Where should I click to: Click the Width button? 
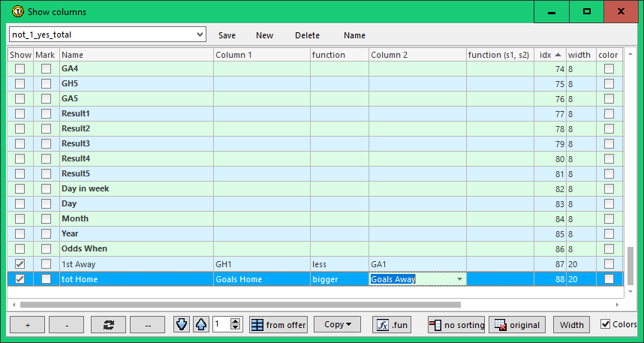(x=571, y=324)
